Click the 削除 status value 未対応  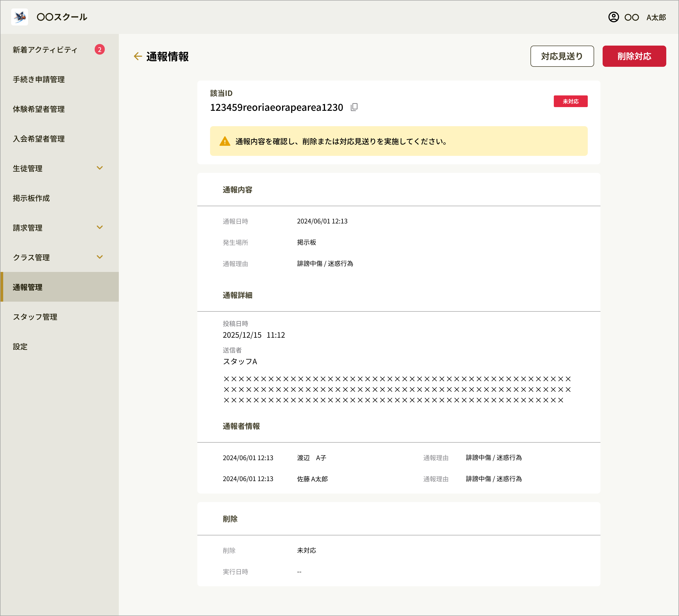point(307,550)
